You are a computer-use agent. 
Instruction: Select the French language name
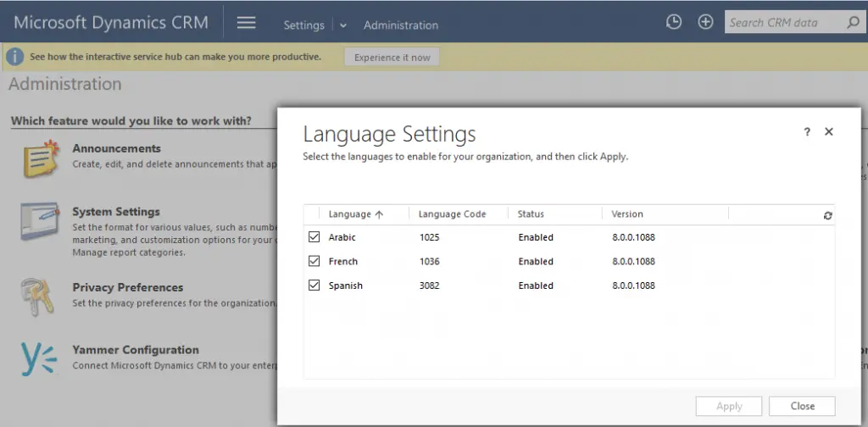click(x=343, y=262)
